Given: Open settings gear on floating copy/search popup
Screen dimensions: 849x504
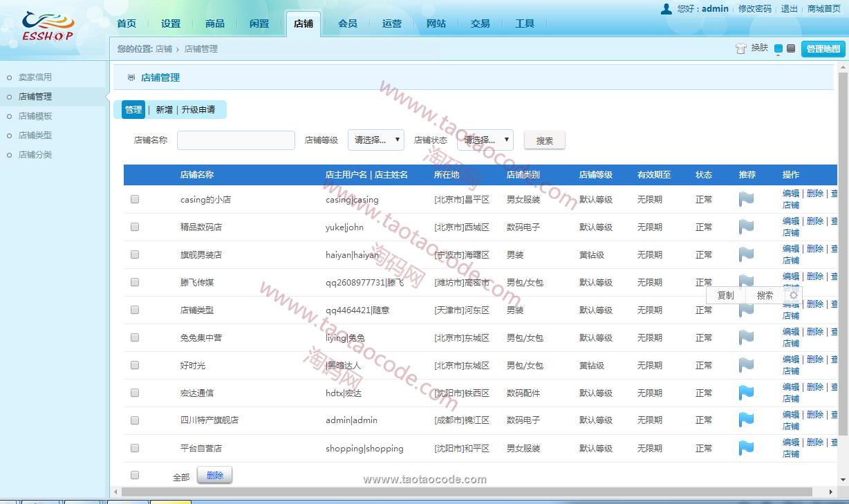Looking at the screenshot, I should pyautogui.click(x=793, y=295).
